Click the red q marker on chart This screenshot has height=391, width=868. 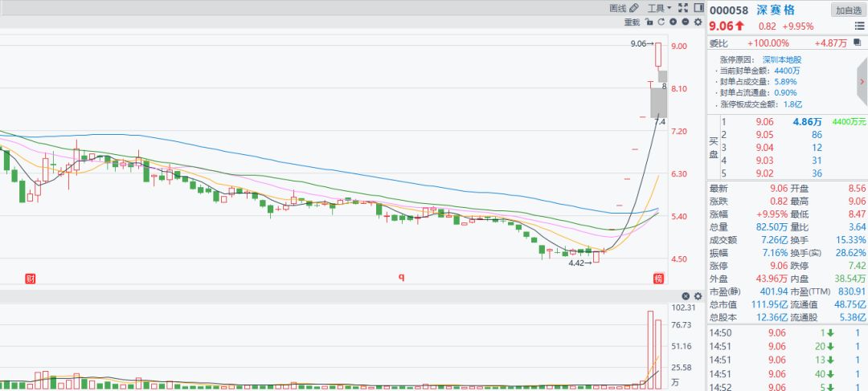[x=401, y=277]
